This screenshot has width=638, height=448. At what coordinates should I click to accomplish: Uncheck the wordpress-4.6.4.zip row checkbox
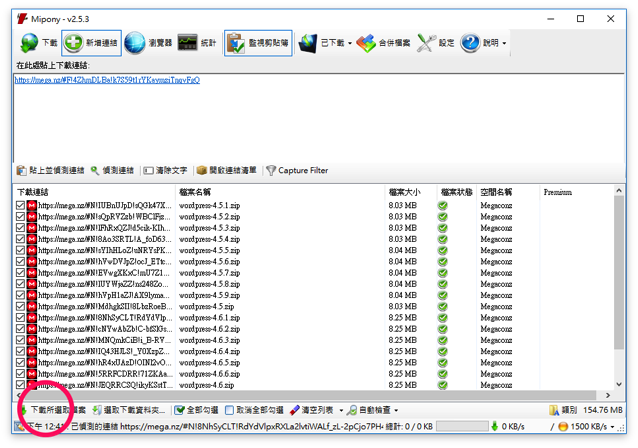(20, 351)
